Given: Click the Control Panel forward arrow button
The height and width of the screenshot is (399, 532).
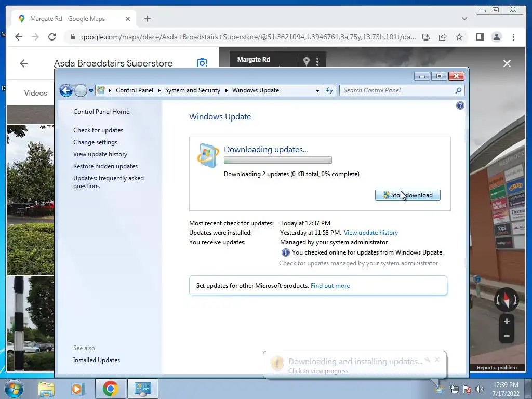Looking at the screenshot, I should pos(81,90).
